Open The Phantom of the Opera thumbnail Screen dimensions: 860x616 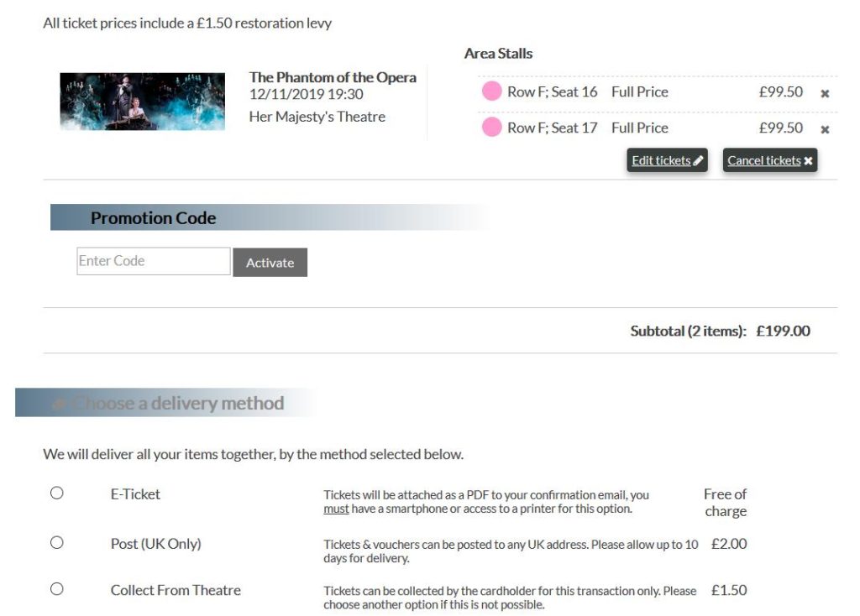[x=142, y=102]
